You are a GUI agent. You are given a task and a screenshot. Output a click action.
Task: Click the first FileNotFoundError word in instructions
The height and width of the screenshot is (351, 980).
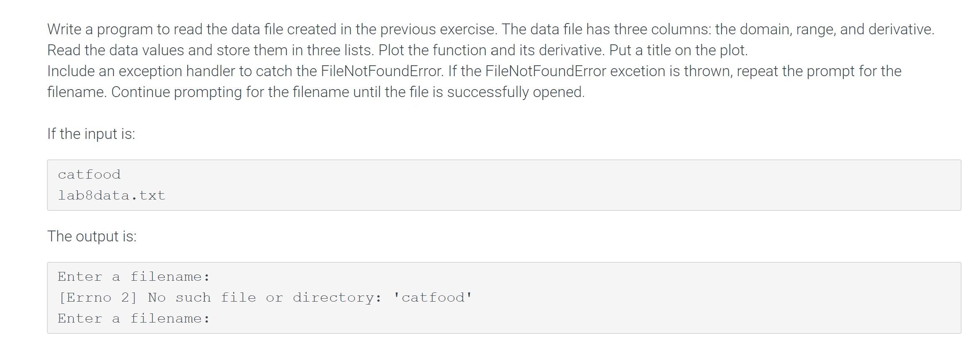pos(382,71)
